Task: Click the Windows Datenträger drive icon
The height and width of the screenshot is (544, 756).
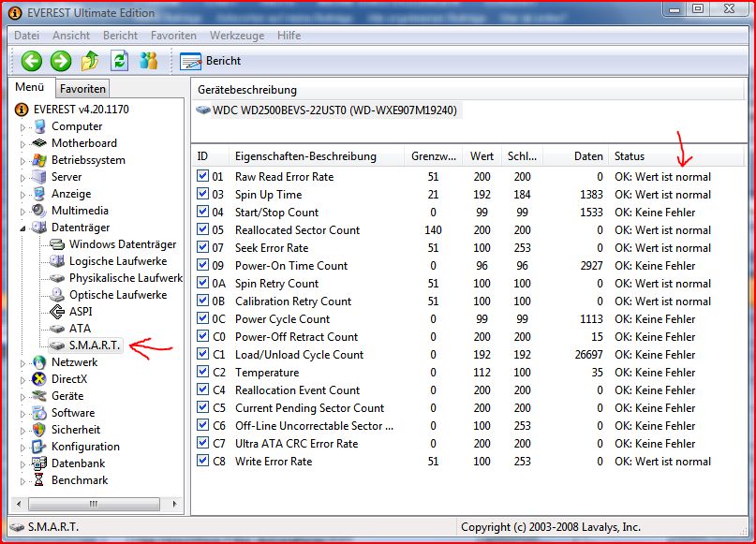Action: (x=57, y=244)
